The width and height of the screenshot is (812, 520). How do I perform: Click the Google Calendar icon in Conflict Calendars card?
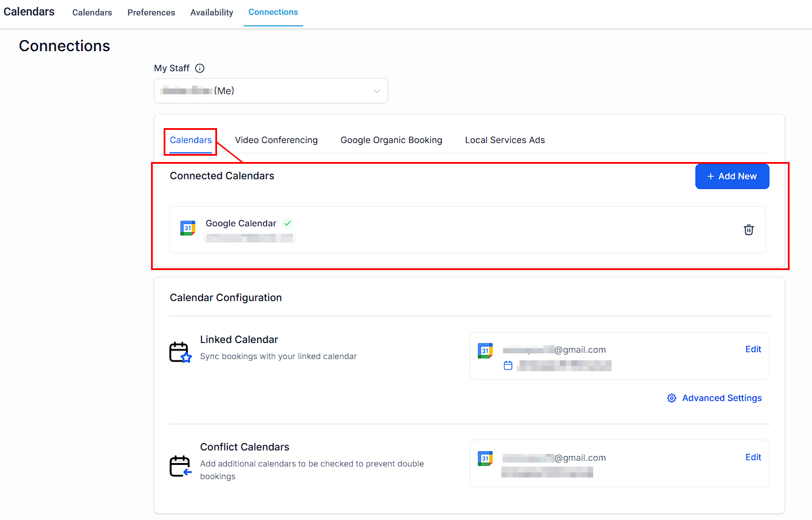click(485, 459)
